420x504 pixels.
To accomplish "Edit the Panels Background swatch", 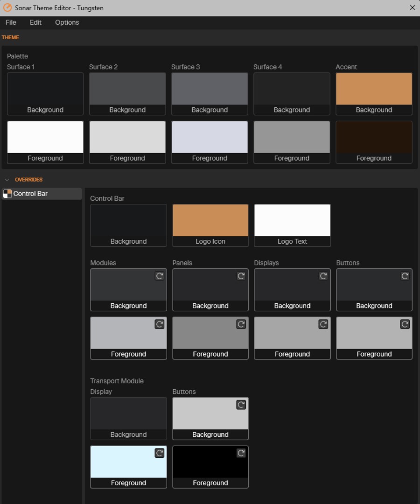I will point(210,290).
